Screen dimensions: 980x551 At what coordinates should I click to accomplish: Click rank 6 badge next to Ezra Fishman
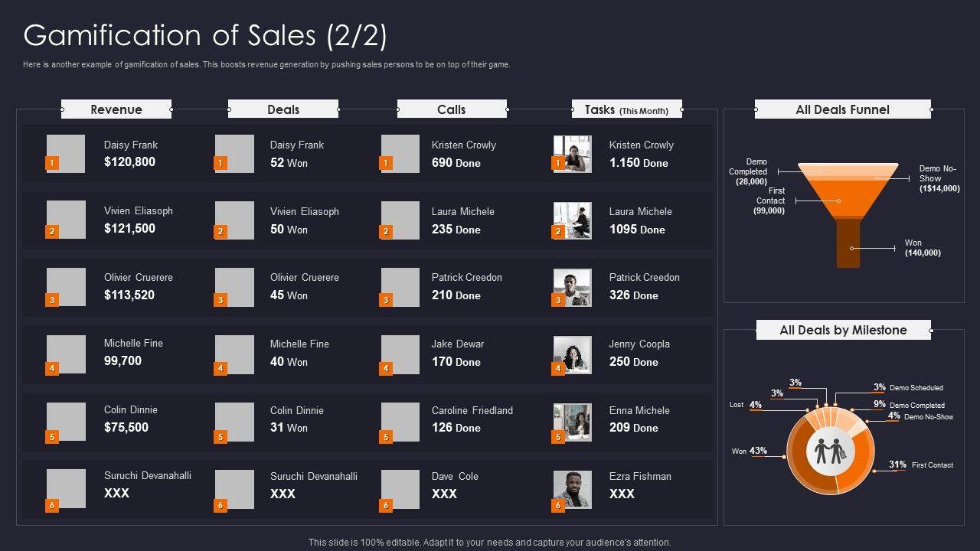558,505
